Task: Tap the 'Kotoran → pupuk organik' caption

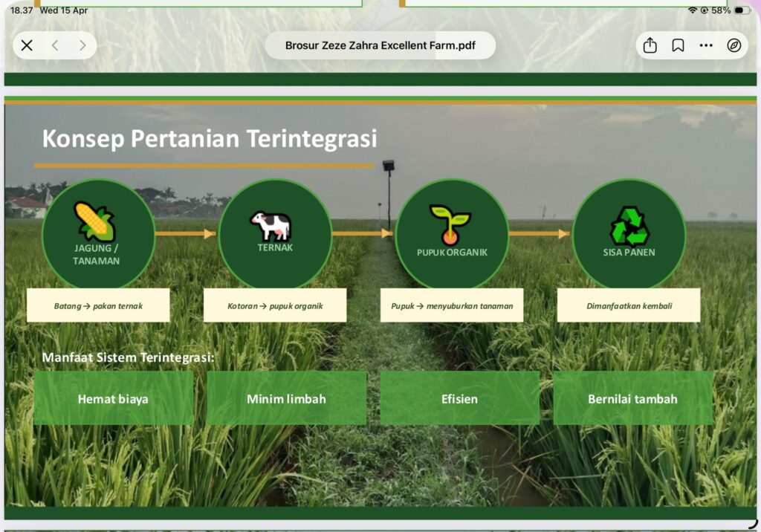Action: point(275,305)
